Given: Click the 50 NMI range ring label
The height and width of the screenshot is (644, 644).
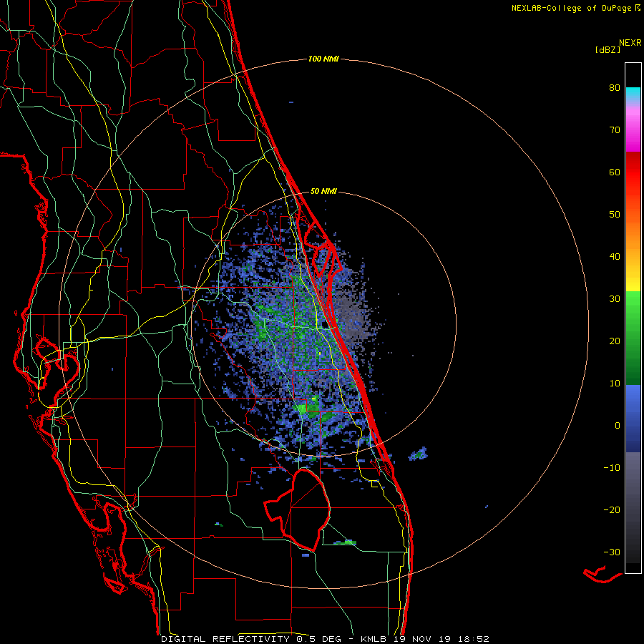Looking at the screenshot, I should tap(323, 191).
